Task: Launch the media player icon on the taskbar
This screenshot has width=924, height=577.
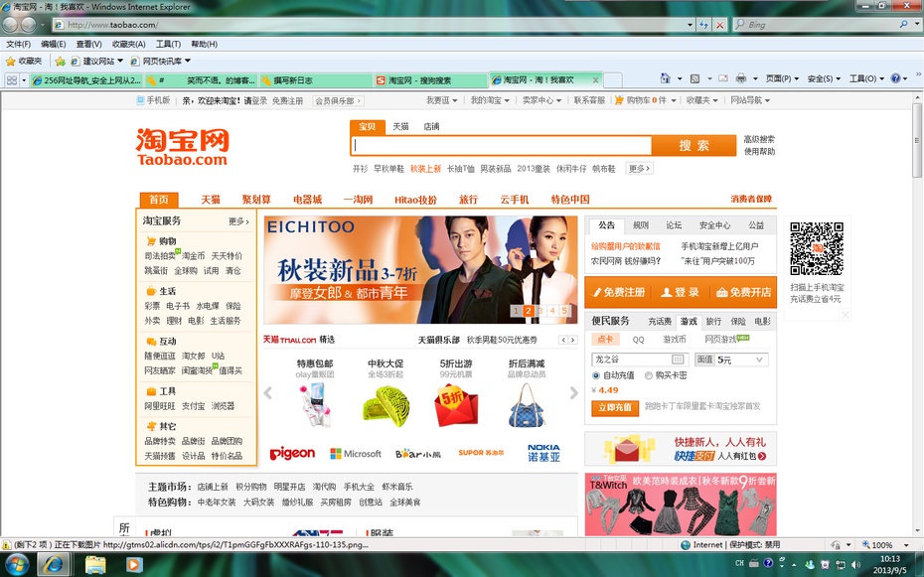Action: 134,565
